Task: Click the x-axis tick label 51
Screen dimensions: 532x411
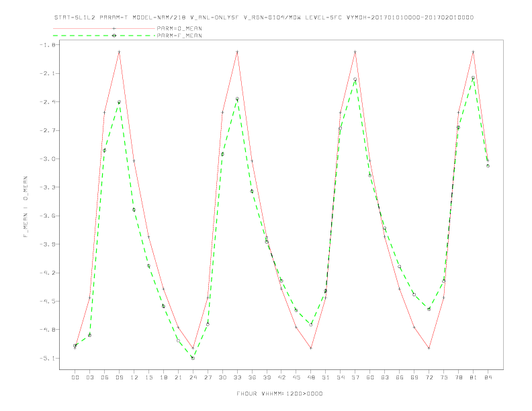Action: (326, 377)
